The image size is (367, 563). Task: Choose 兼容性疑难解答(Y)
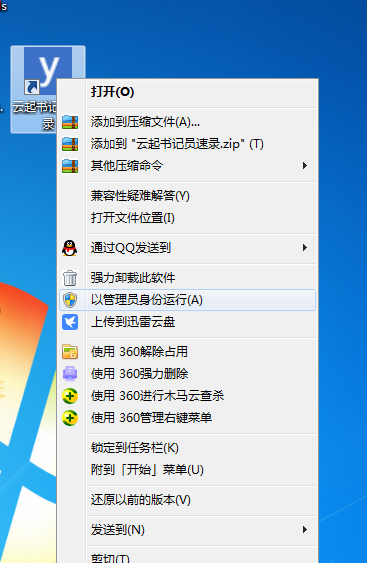[187, 196]
